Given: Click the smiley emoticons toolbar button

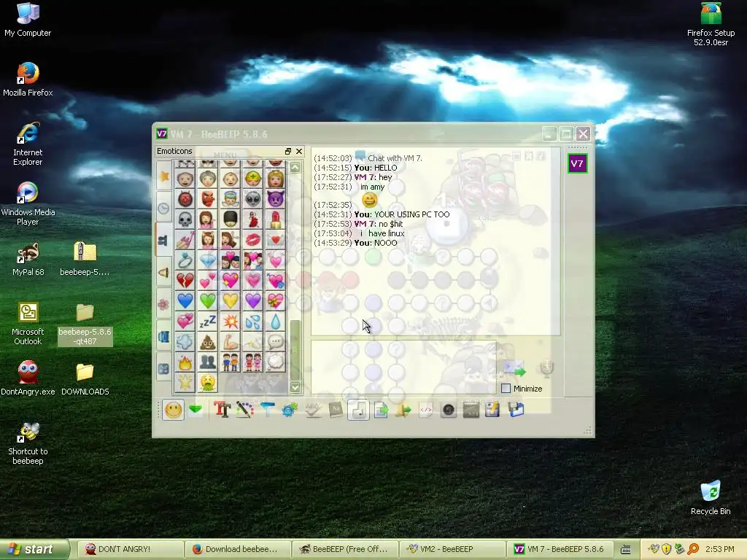Looking at the screenshot, I should (173, 410).
